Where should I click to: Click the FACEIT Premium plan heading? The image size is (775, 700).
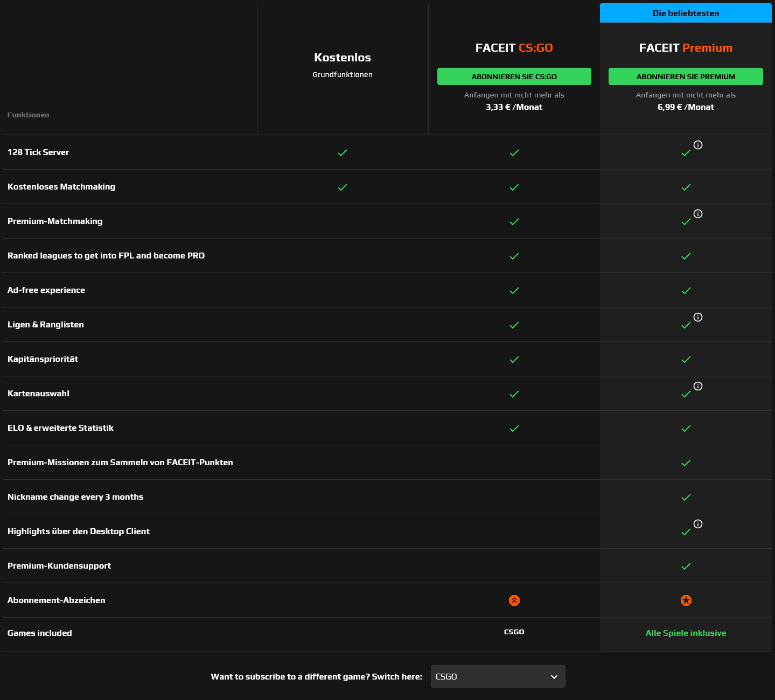(x=686, y=48)
